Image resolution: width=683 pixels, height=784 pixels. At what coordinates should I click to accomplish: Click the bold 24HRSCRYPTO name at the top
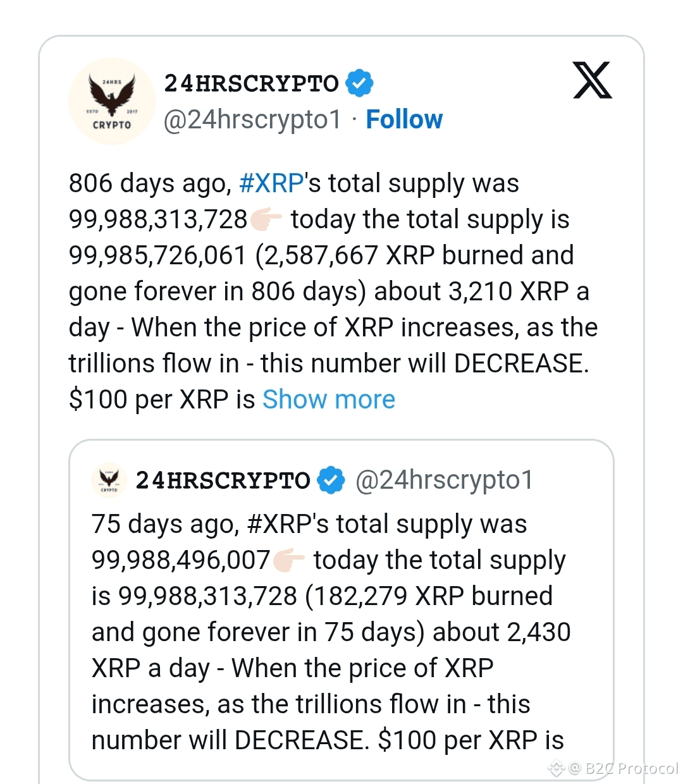(251, 83)
